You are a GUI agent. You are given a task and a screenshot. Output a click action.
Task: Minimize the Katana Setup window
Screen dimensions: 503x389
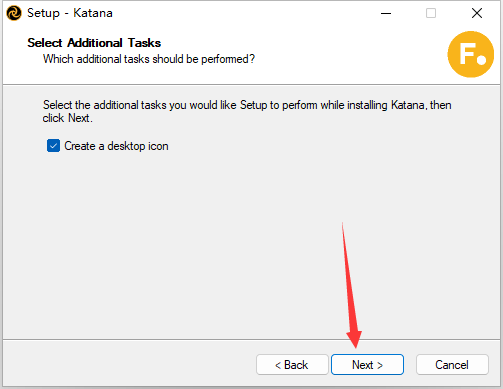point(386,13)
